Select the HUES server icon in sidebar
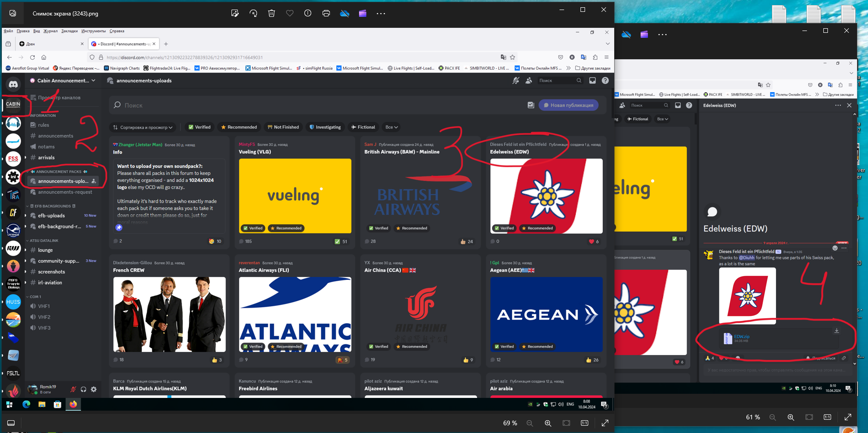This screenshot has height=433, width=868. click(13, 302)
